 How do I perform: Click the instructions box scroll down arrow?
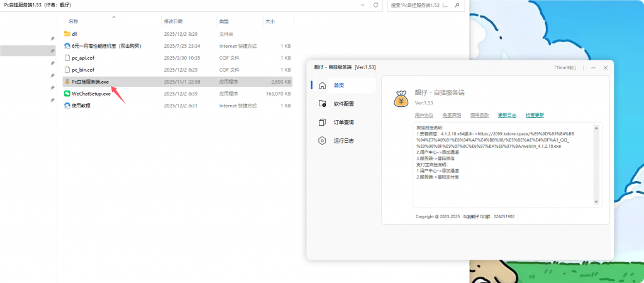pyautogui.click(x=596, y=202)
